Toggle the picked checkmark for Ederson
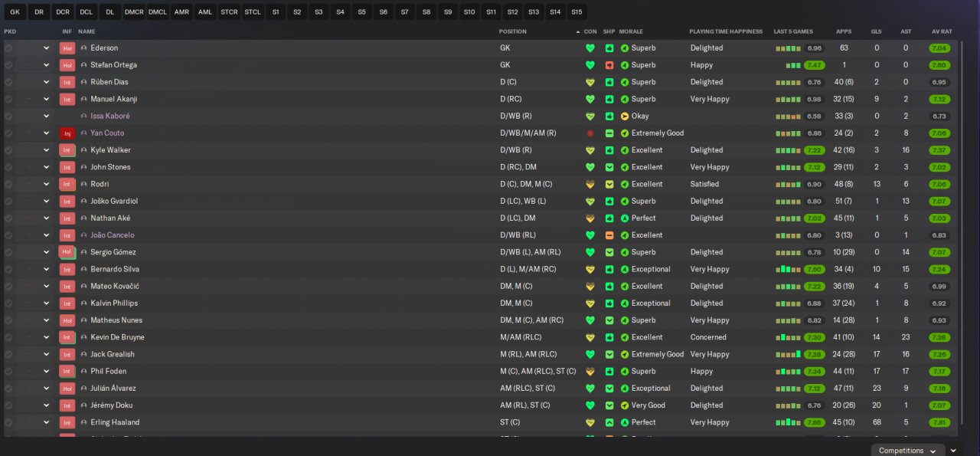The height and width of the screenshot is (456, 980). point(8,48)
